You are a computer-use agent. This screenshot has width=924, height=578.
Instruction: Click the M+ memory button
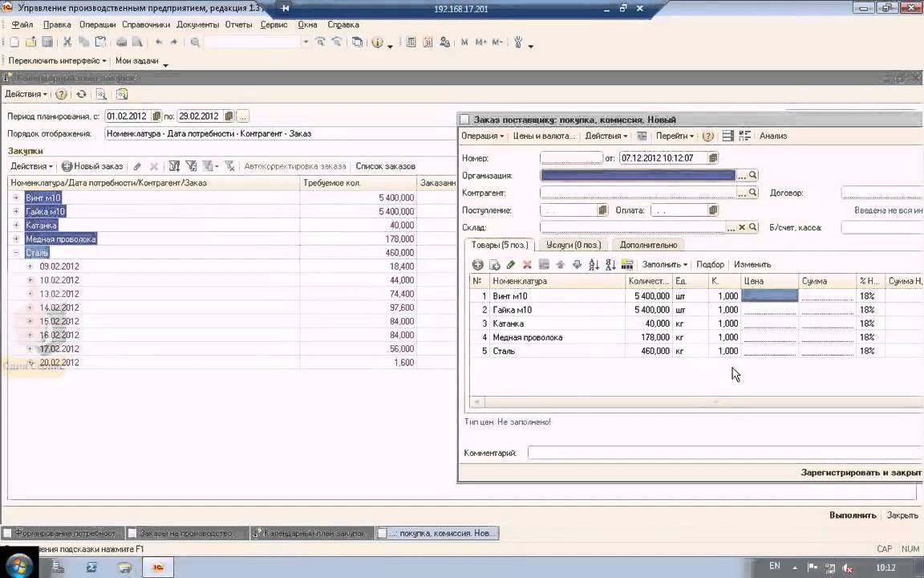(x=481, y=42)
